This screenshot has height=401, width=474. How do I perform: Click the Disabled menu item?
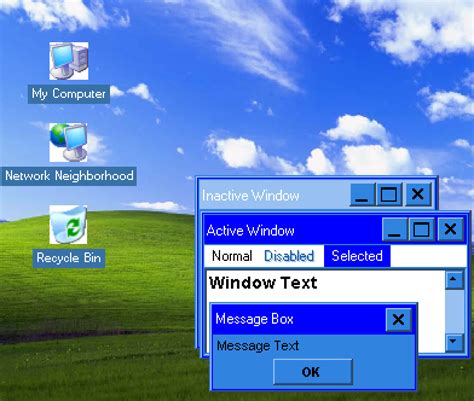coord(289,256)
